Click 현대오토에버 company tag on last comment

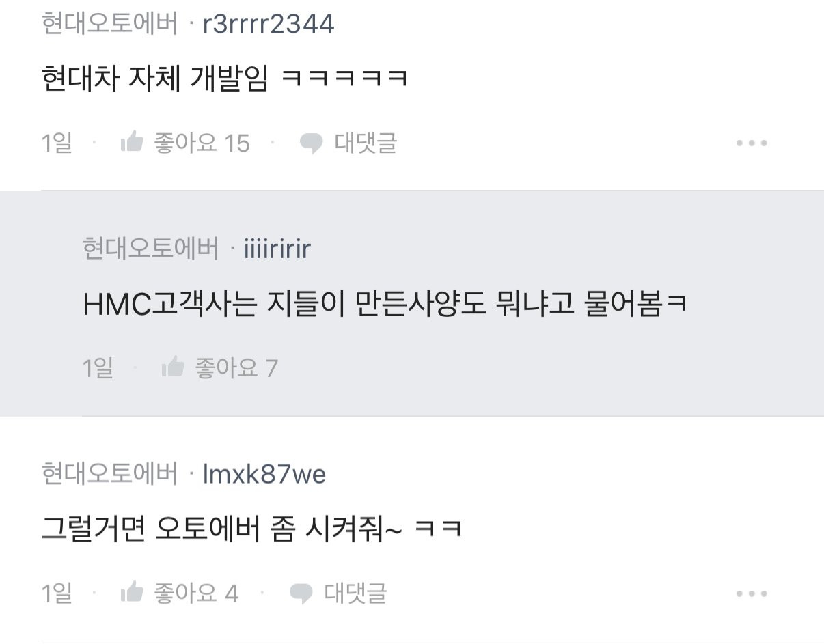point(109,473)
